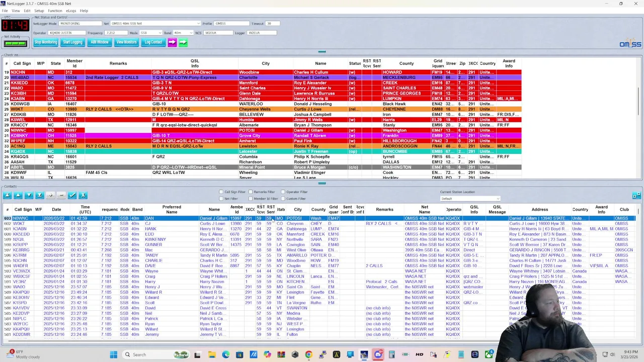Screen dimensions: 644x362
Task: Enable the Net Filter checkbox
Action: click(221, 199)
